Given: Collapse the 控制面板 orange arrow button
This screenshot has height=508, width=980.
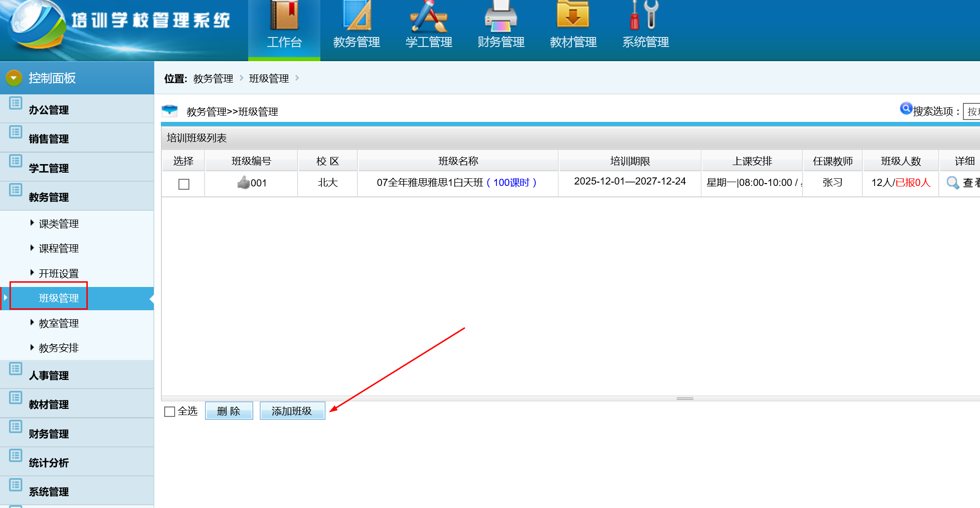Looking at the screenshot, I should (14, 78).
